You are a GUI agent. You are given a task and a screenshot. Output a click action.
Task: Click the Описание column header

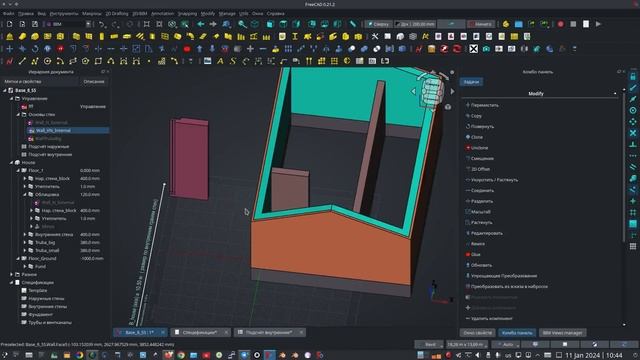click(94, 82)
